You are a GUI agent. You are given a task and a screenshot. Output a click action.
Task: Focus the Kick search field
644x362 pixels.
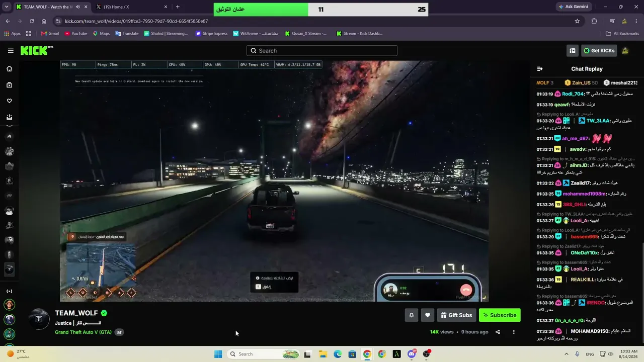pos(322,50)
